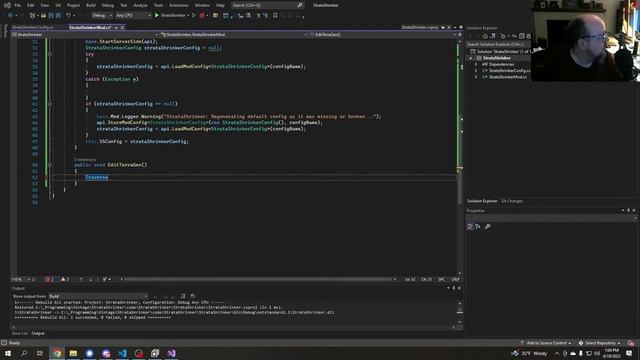Open the Edit menu
Image resolution: width=640 pixels, height=360 pixels.
click(31, 5)
